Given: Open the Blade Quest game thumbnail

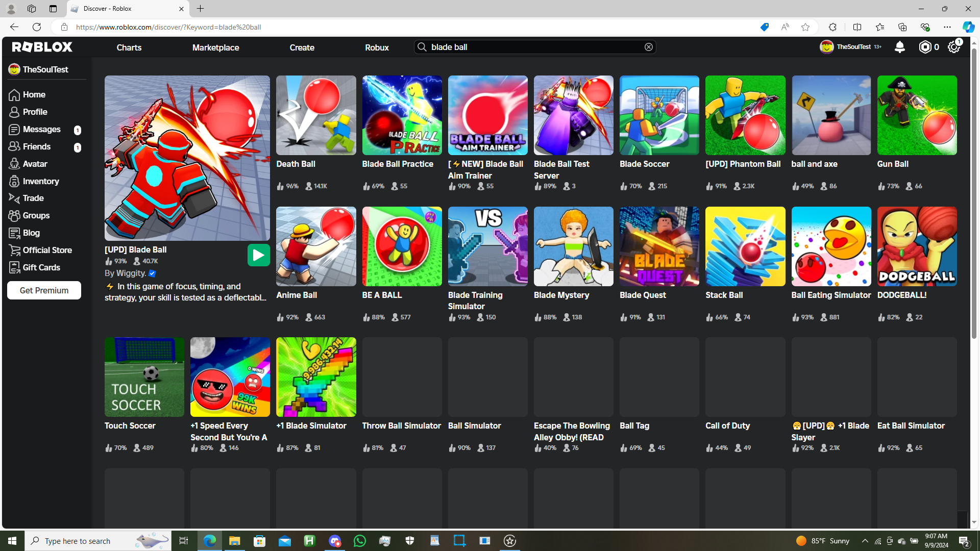Looking at the screenshot, I should pos(659,246).
